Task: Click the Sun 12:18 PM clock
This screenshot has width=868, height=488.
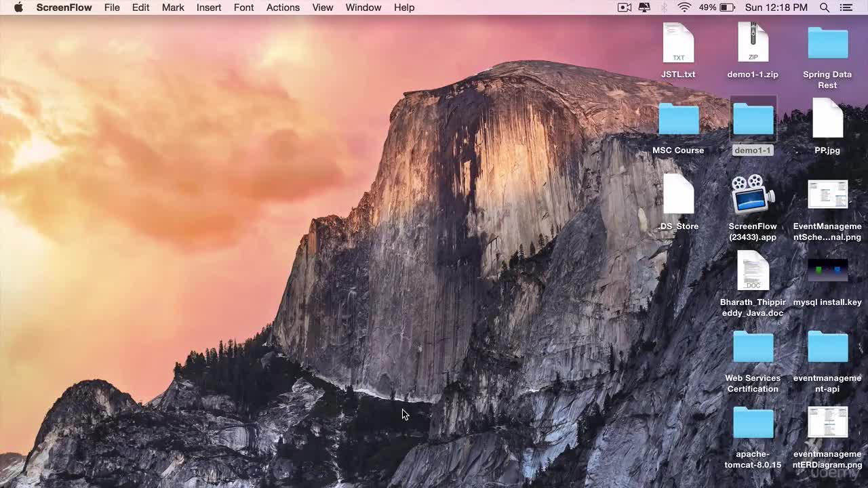Action: pyautogui.click(x=776, y=7)
